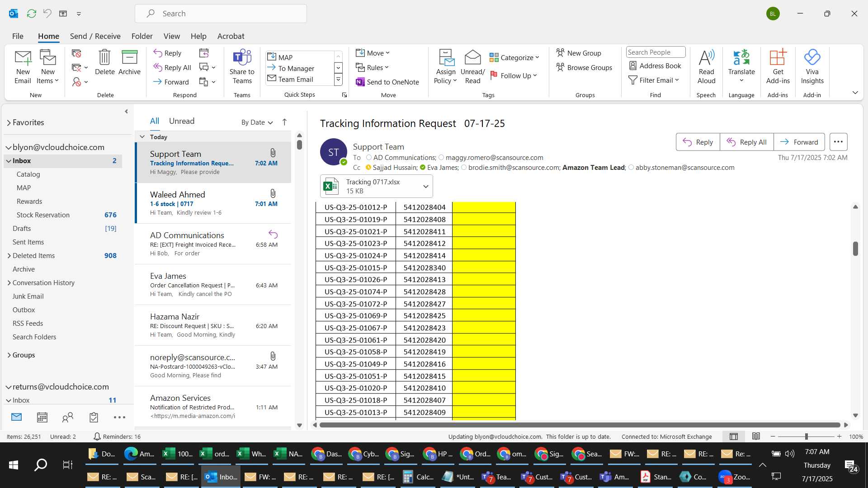Click Reminders bell icon in status bar

tap(97, 436)
